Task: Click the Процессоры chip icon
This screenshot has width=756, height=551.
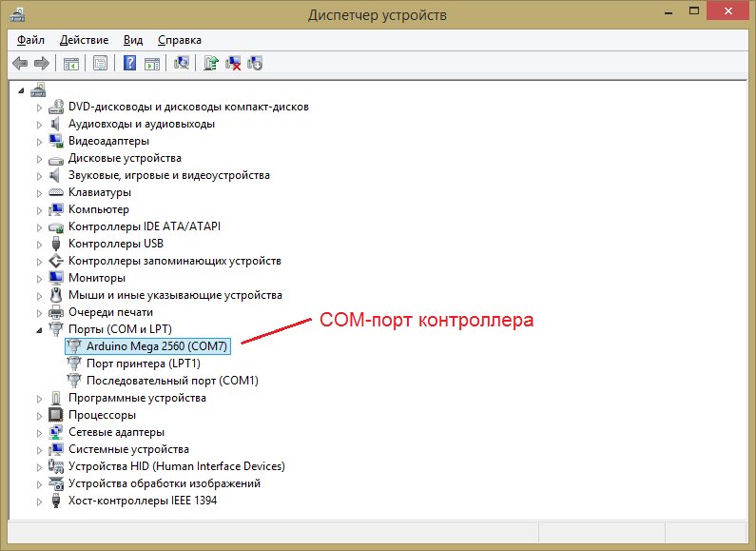Action: click(56, 415)
